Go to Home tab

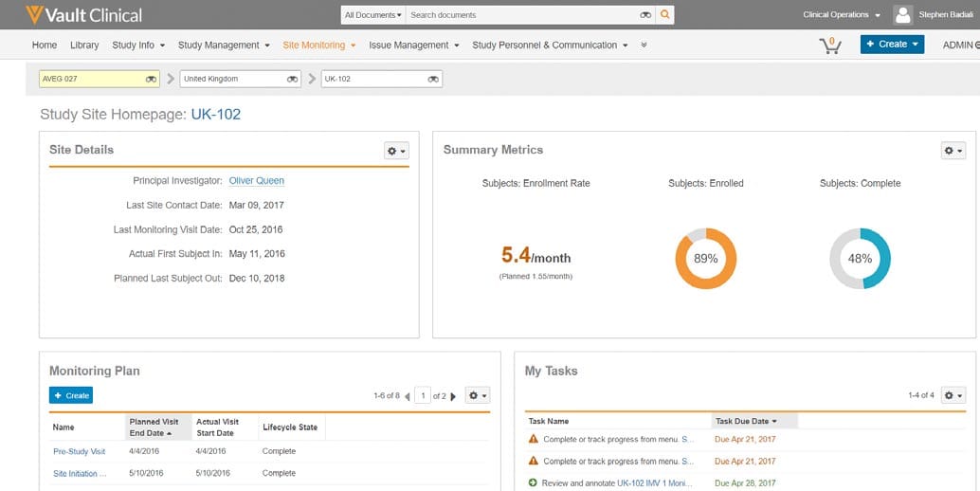tap(45, 45)
